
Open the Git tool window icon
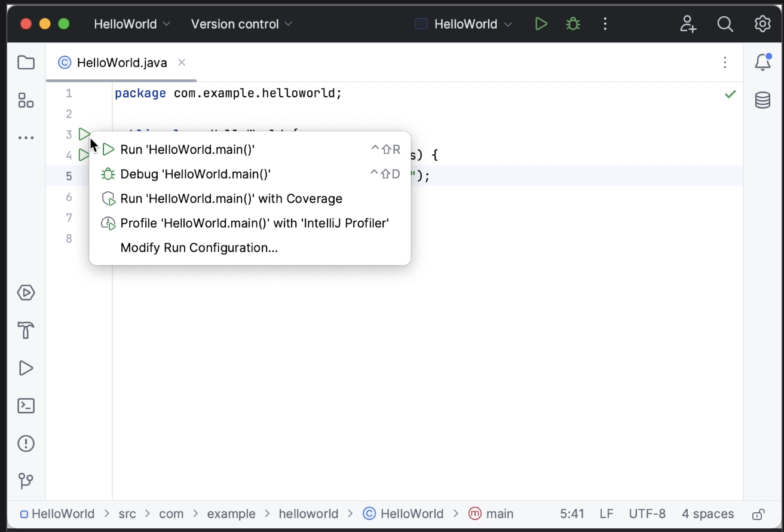26,481
